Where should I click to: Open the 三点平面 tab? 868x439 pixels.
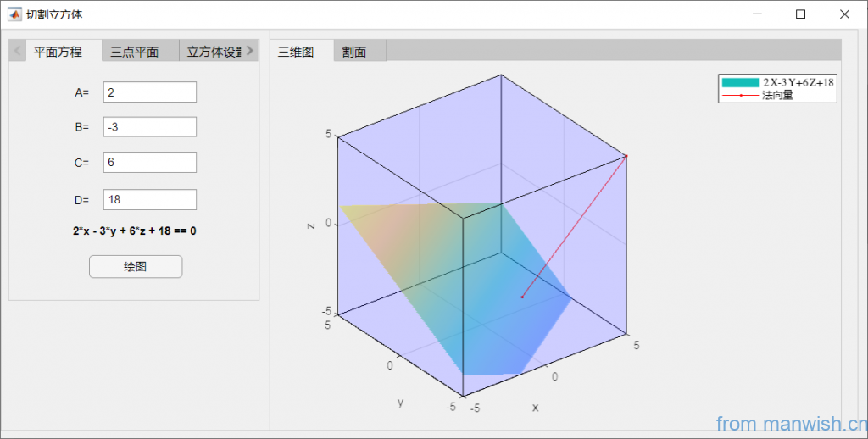coord(135,52)
